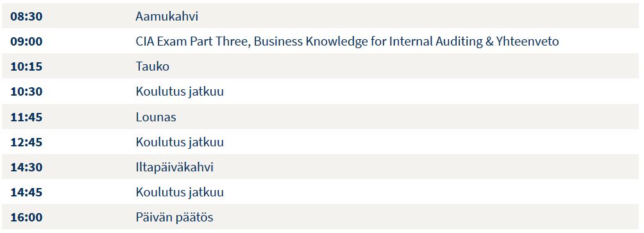Click the words Business Knowledge in the title

(311, 42)
